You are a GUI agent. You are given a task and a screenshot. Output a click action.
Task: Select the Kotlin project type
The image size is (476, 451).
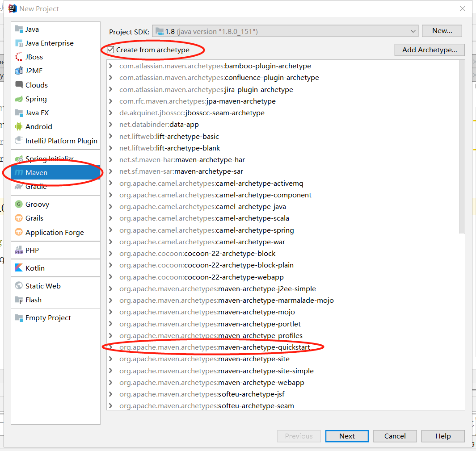tap(55, 268)
